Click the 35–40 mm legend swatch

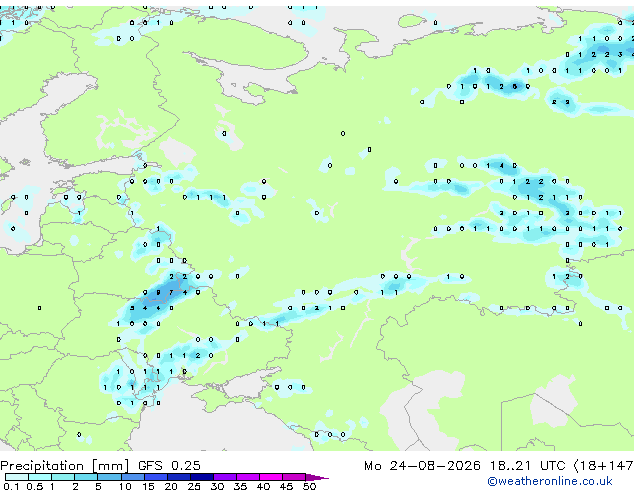click(x=247, y=477)
